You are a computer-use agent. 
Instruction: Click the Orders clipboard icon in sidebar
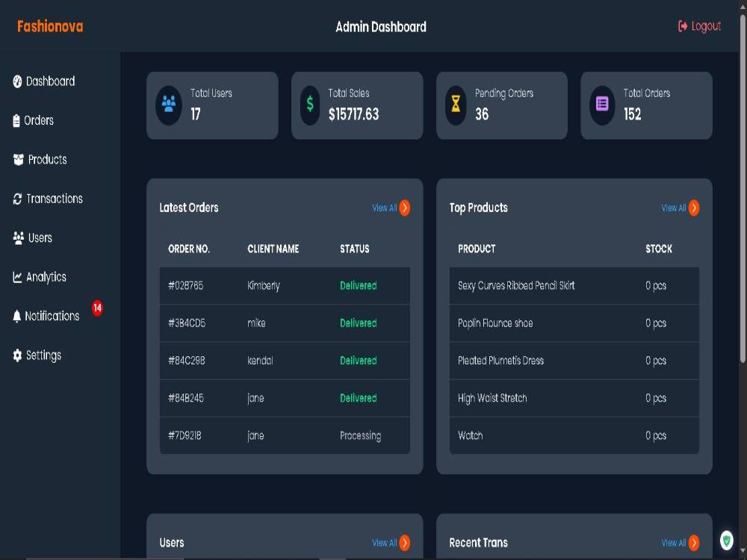tap(16, 120)
